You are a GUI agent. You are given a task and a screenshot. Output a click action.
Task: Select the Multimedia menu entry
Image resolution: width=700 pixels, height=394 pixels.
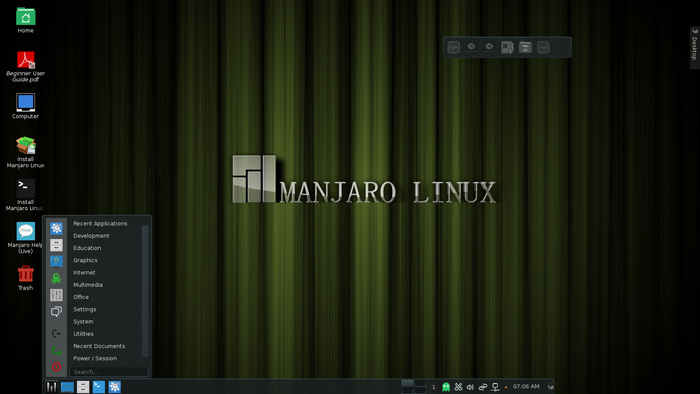(88, 285)
